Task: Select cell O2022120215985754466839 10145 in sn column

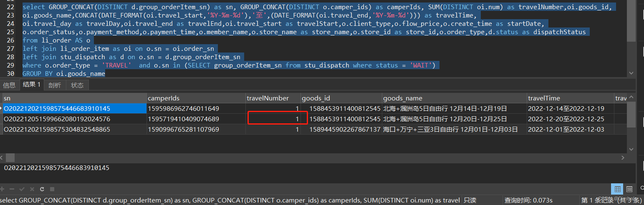Action: tap(74, 109)
